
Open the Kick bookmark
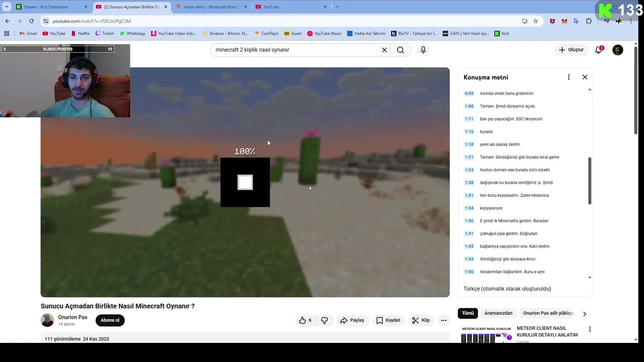pos(502,34)
